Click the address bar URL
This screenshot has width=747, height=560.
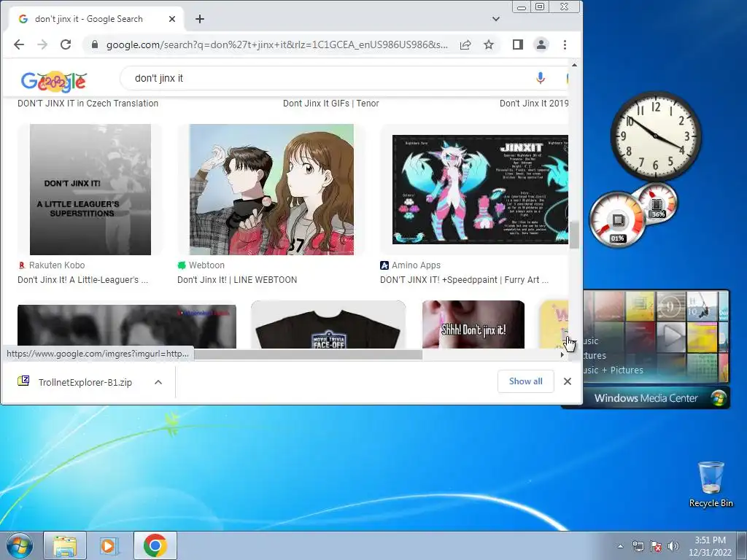[276, 44]
